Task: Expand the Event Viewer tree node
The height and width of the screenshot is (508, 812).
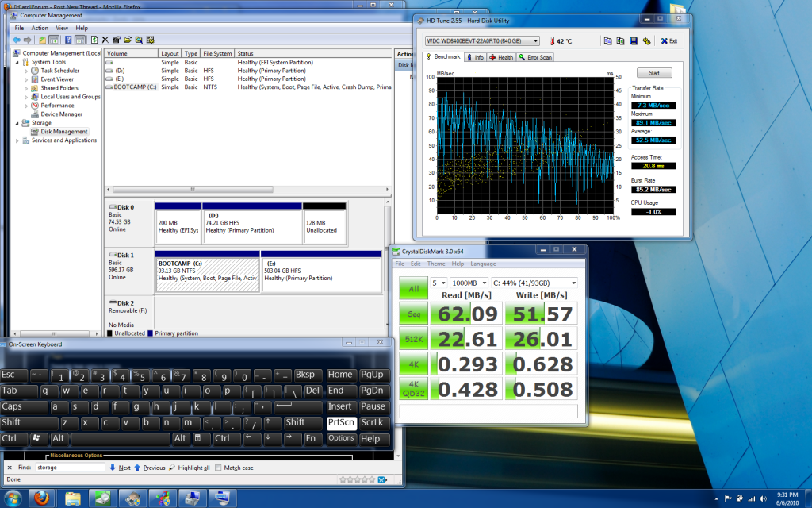Action: (x=26, y=80)
